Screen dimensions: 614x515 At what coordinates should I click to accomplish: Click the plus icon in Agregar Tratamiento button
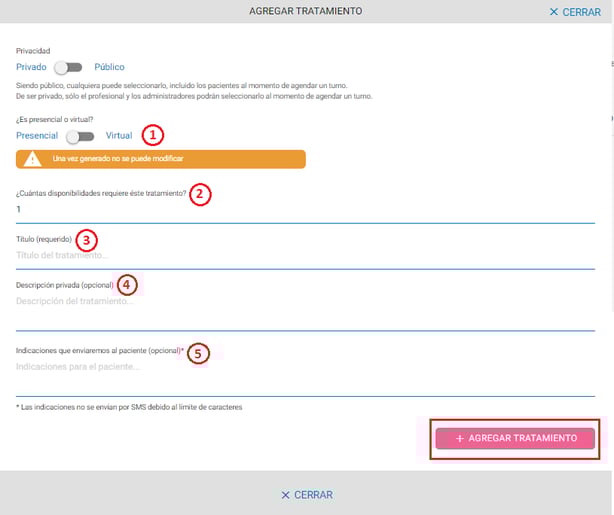(x=459, y=439)
